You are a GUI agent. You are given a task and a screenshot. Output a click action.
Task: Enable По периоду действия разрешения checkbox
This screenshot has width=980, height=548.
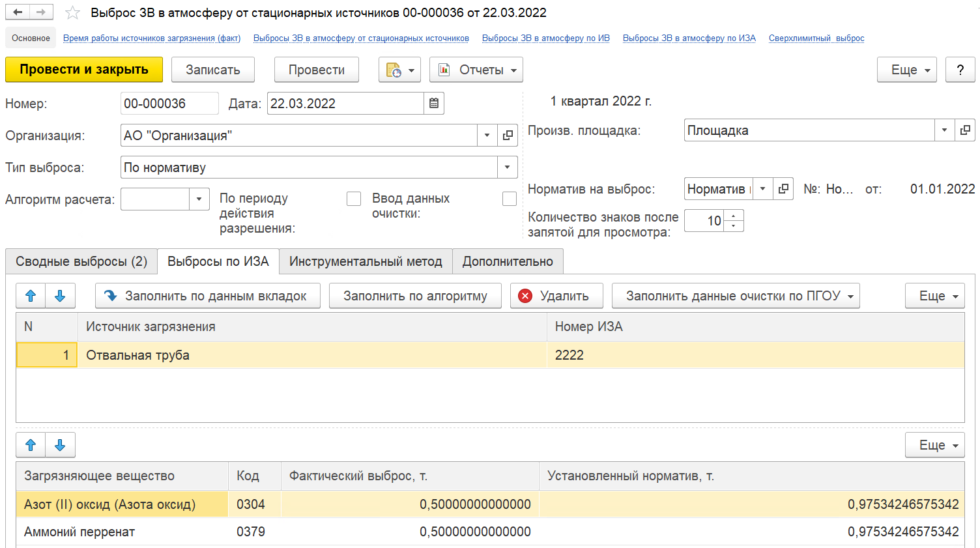pos(354,199)
